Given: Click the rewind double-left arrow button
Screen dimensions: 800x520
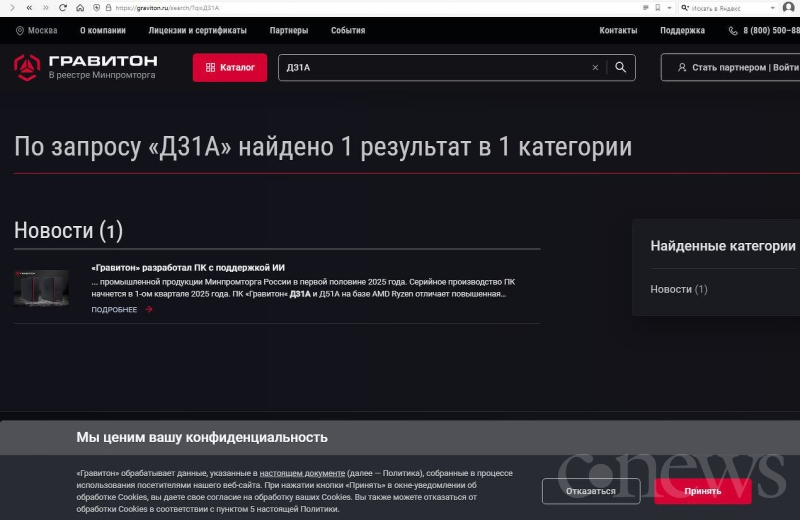Looking at the screenshot, I should click(x=29, y=8).
